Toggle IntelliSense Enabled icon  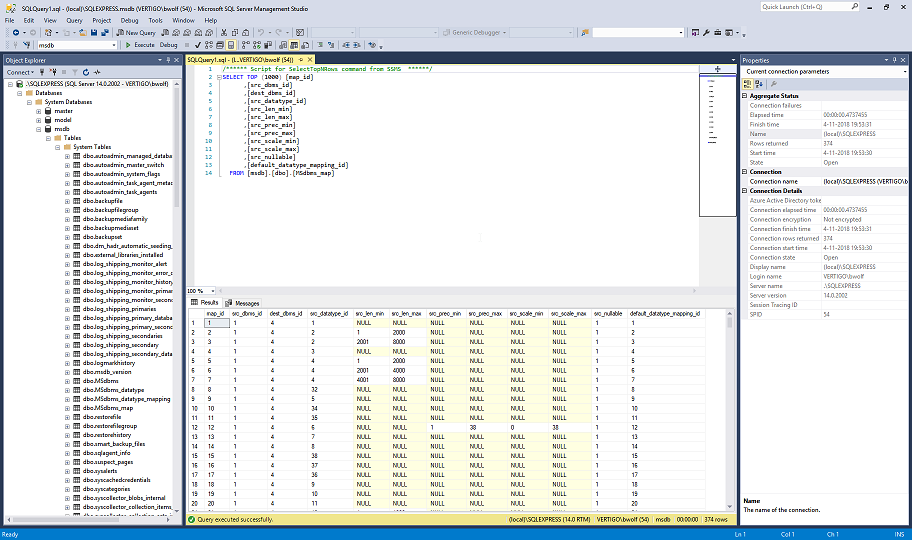(231, 45)
